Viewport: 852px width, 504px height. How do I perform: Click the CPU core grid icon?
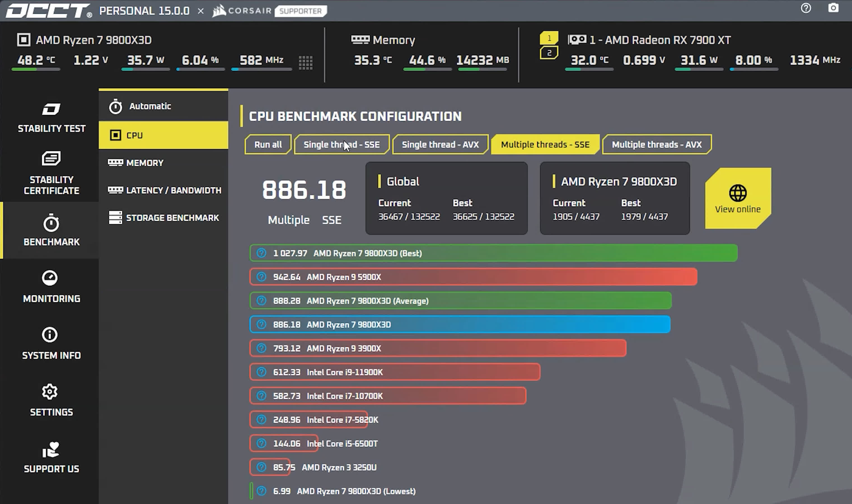305,62
